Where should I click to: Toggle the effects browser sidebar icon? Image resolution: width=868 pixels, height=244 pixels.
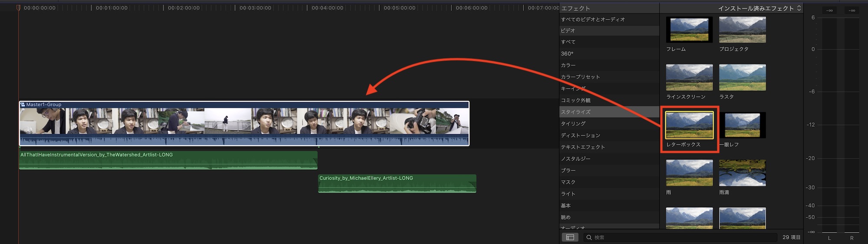pos(570,237)
